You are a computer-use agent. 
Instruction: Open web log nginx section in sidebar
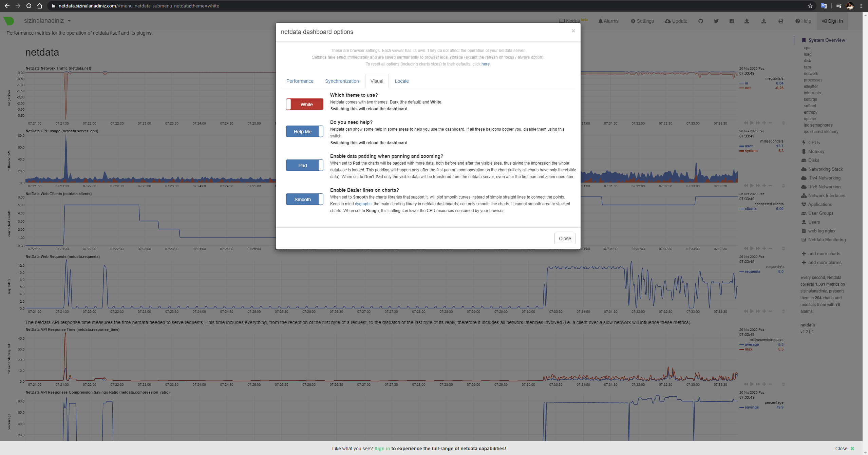[x=822, y=231]
